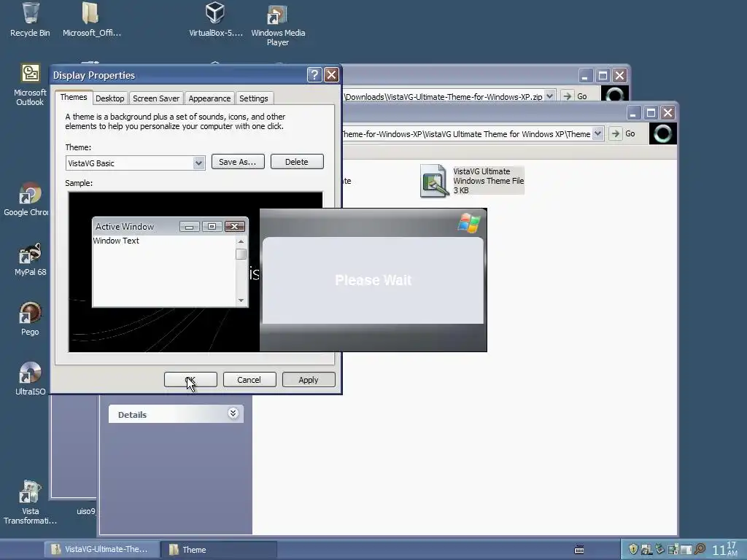Viewport: 747px width, 560px height.
Task: Open the Appearance tab
Action: click(209, 98)
